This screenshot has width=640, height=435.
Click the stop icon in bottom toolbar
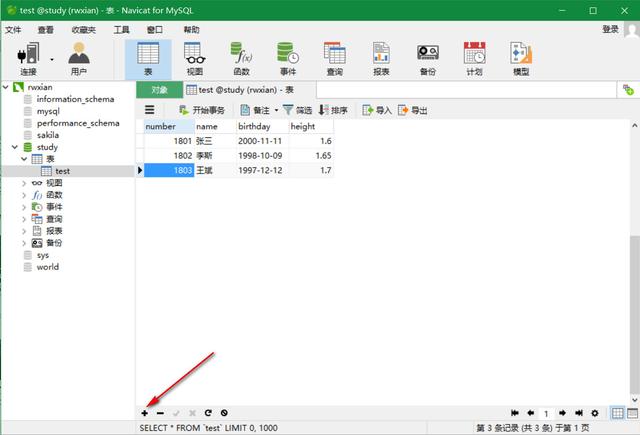[x=224, y=413]
